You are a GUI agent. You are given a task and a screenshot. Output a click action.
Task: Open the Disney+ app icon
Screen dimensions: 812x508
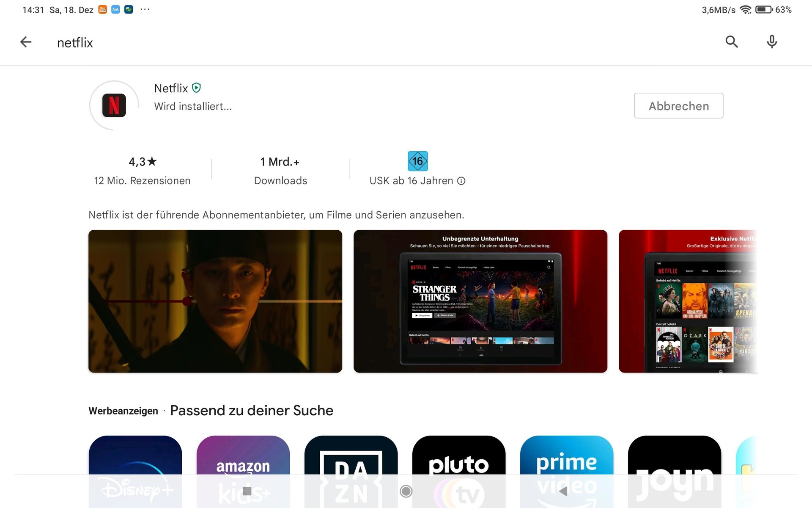[135, 472]
